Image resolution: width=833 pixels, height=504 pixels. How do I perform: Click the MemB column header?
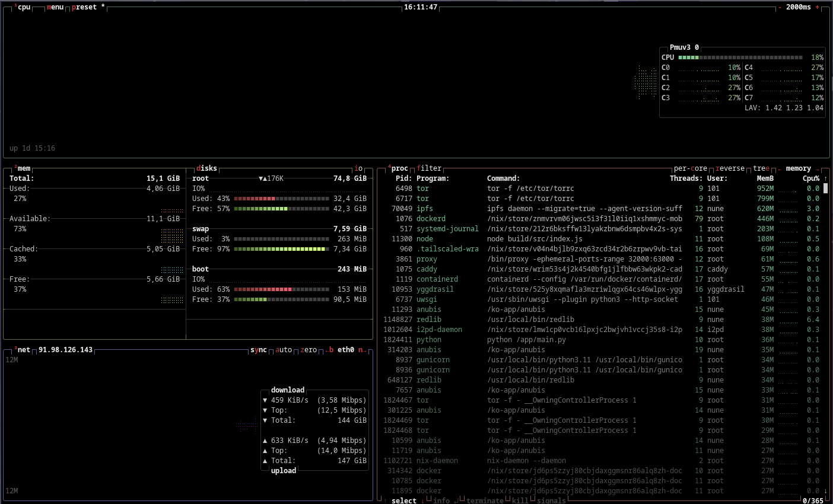(x=765, y=178)
